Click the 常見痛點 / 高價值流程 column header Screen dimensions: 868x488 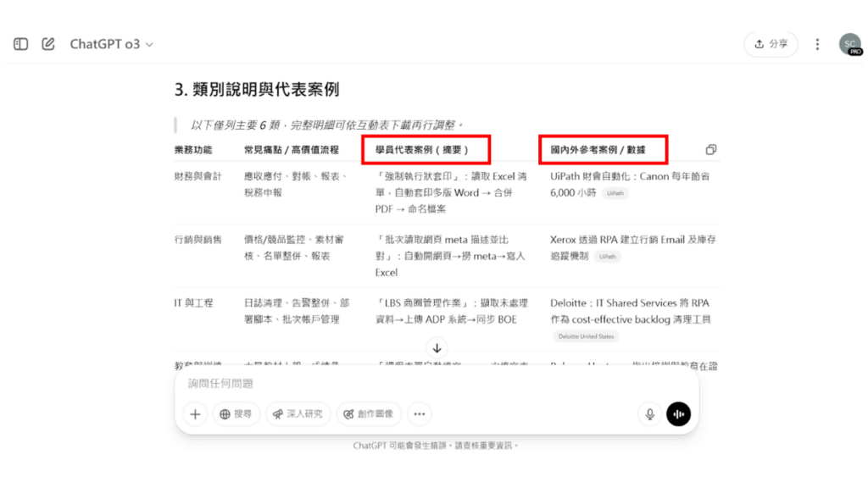tap(292, 150)
